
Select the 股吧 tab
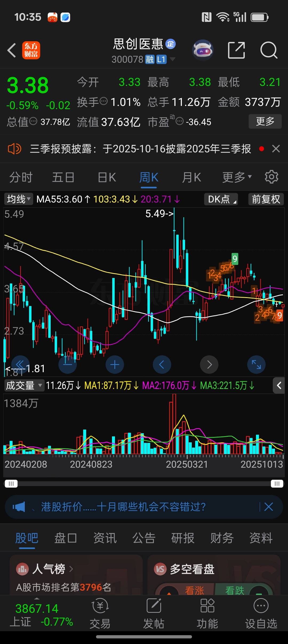pyautogui.click(x=27, y=538)
